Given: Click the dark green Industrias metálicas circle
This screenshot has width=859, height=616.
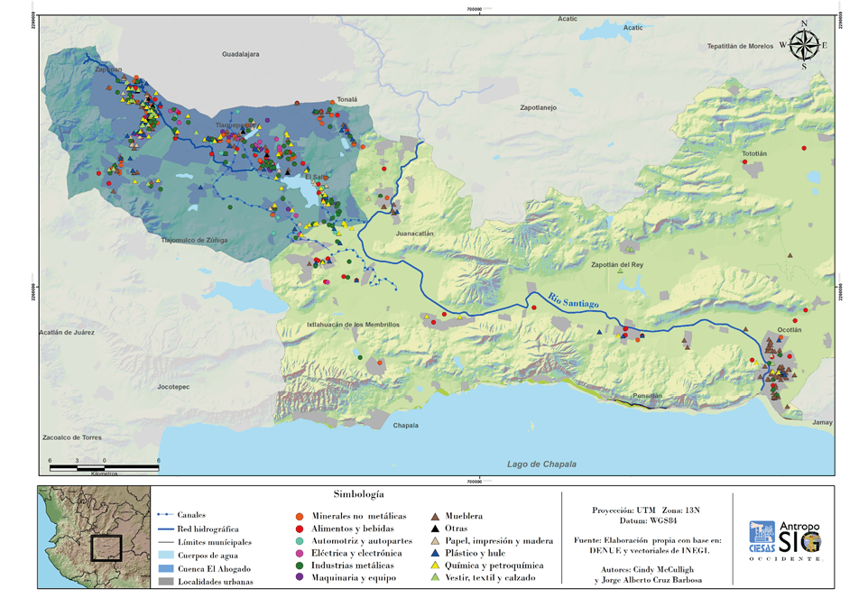Looking at the screenshot, I should point(300,565).
